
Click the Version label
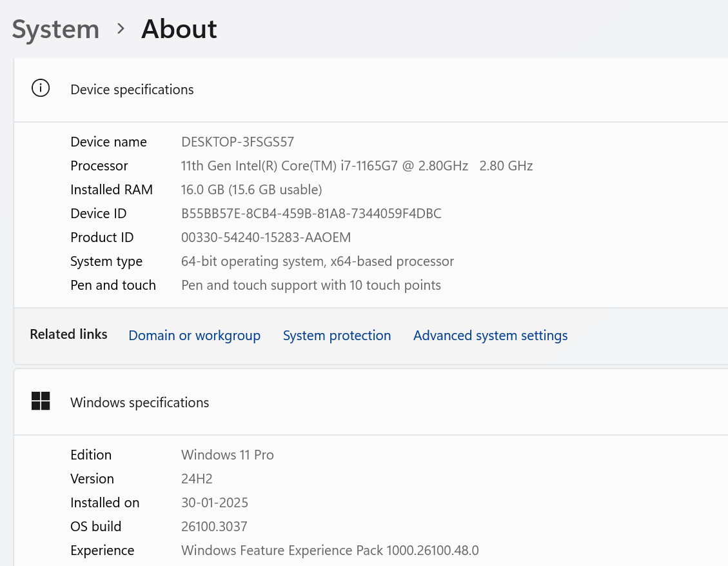(x=92, y=479)
